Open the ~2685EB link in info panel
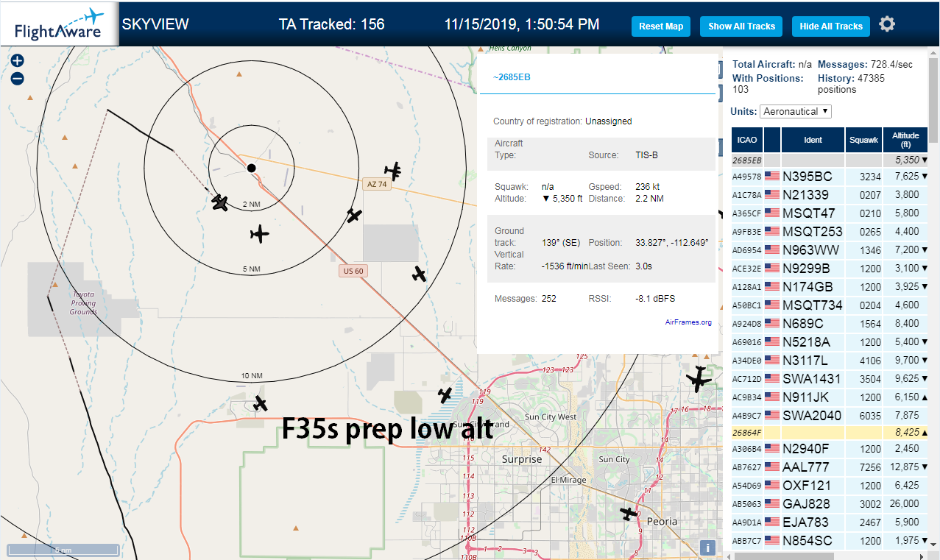940x560 pixels. (x=512, y=77)
